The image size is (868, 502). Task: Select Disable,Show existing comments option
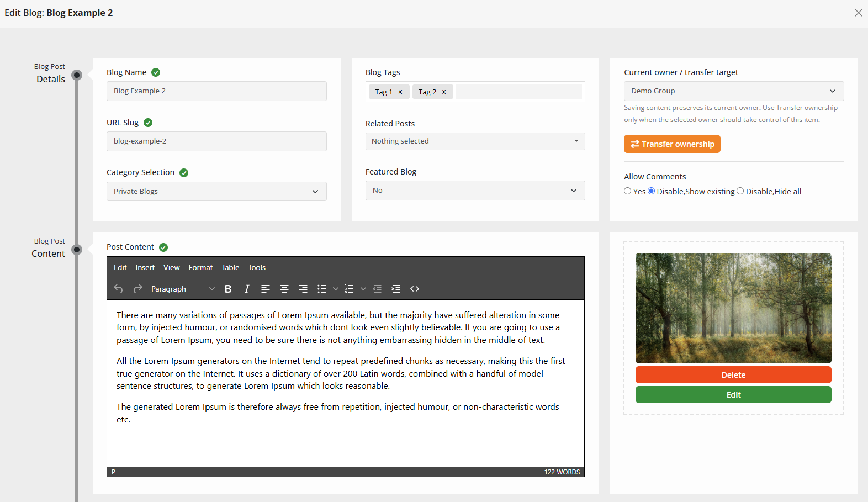pyautogui.click(x=652, y=191)
